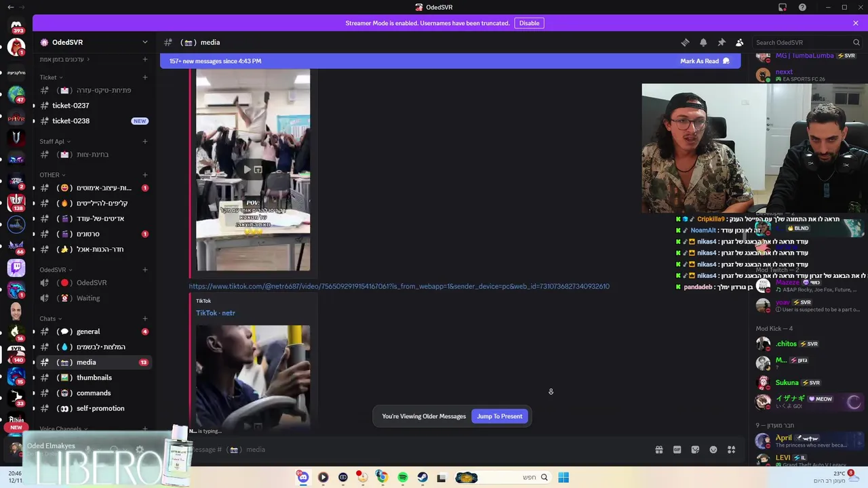Image resolution: width=868 pixels, height=488 pixels.
Task: Jump to present messages
Action: coord(500,416)
